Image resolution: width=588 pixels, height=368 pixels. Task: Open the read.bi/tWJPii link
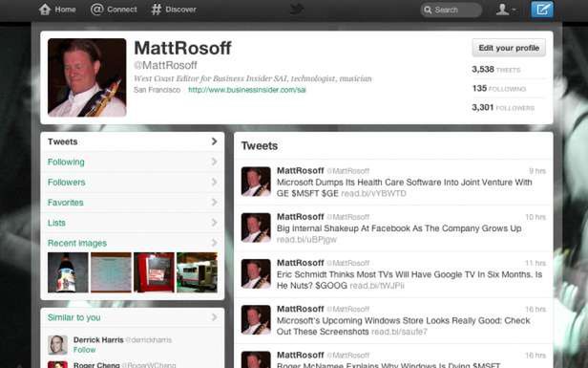click(x=377, y=286)
